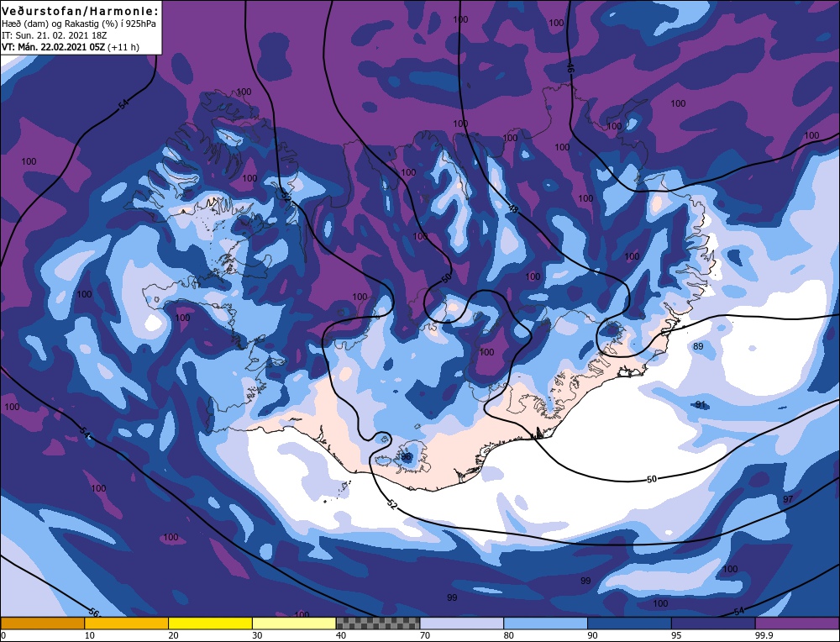
Task: Click the '95' legend scale value
Action: coord(676,635)
